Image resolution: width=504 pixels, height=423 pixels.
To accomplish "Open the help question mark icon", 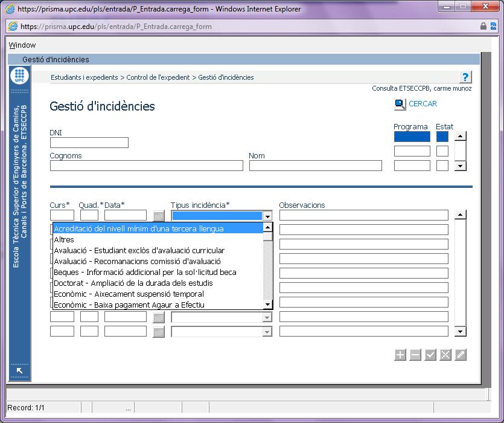I will pos(465,77).
